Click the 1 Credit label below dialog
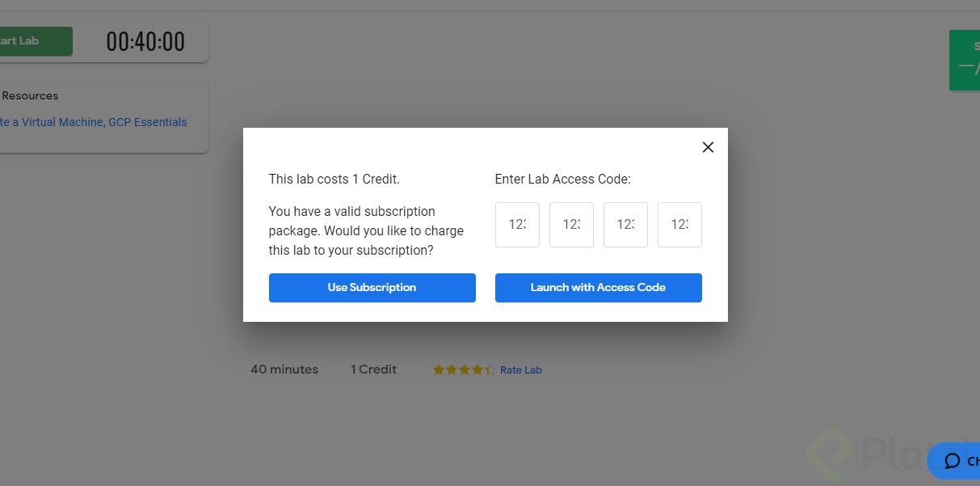 [373, 370]
